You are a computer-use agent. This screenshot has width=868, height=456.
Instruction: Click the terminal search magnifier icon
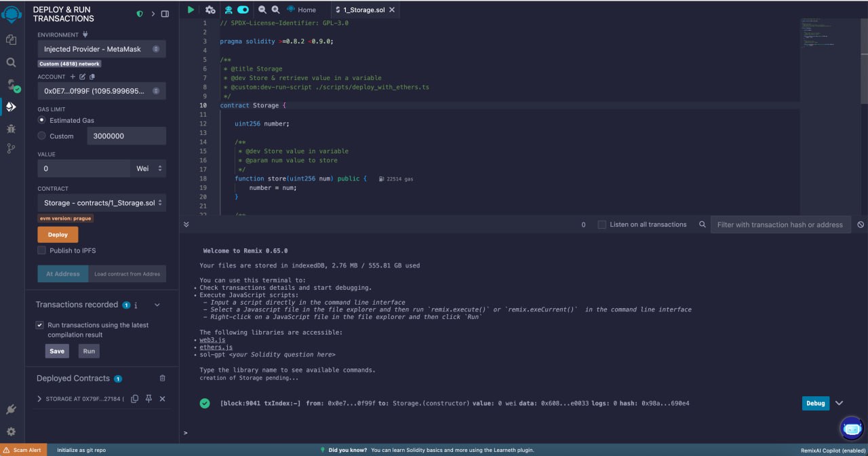703,225
